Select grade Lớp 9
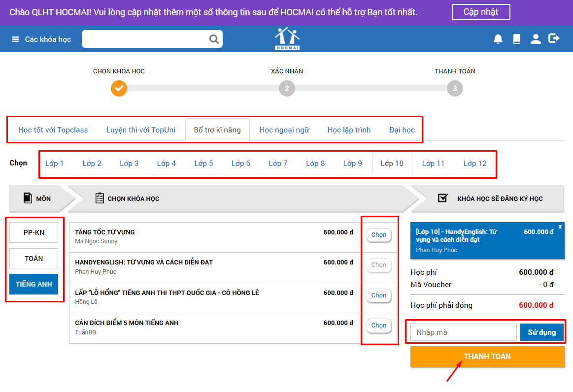The image size is (573, 392). [x=353, y=163]
